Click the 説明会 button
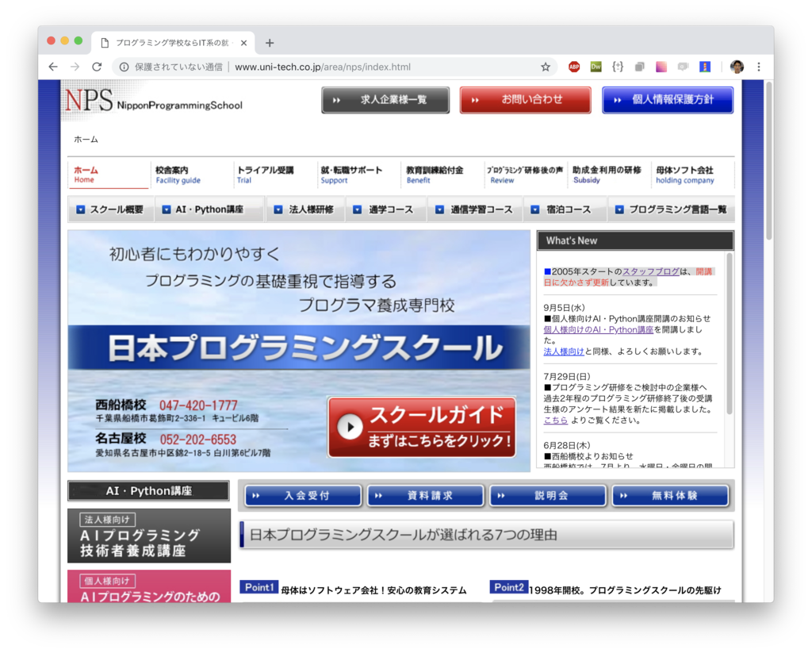Screen dimensions: 812x653 click(548, 495)
